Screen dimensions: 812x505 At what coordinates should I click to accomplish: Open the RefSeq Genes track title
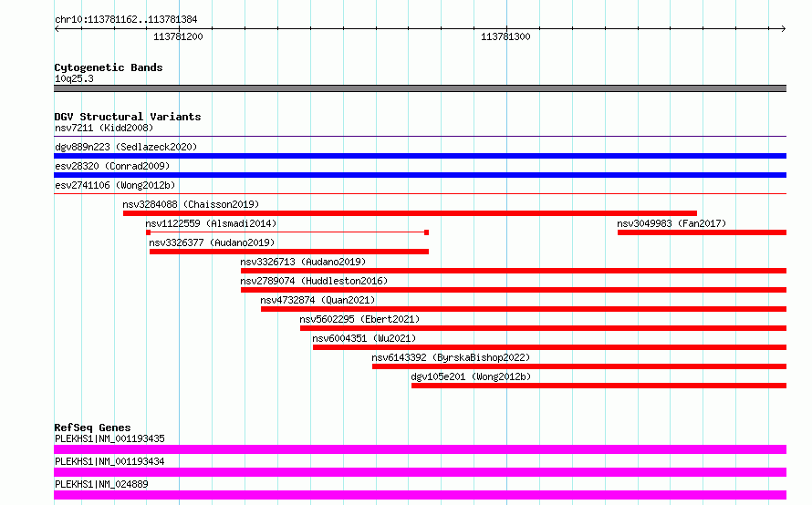pyautogui.click(x=92, y=428)
